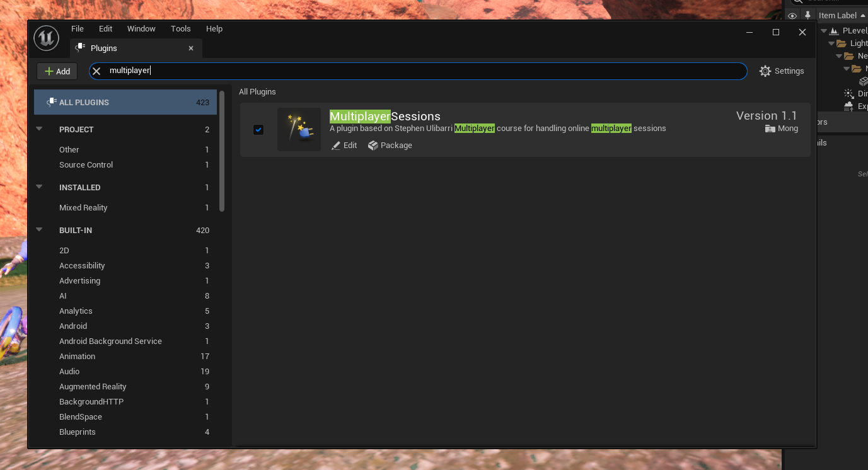
Task: Toggle the Outliner eye visibility column
Action: (x=792, y=16)
